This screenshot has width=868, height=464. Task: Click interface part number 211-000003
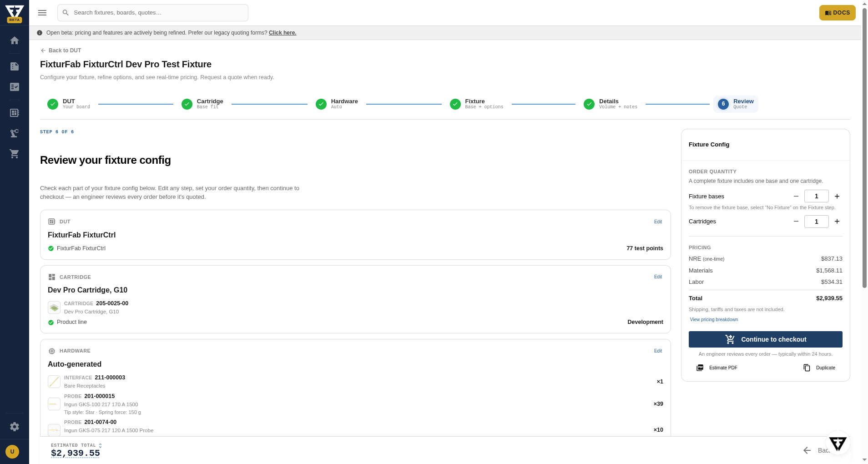(110, 378)
